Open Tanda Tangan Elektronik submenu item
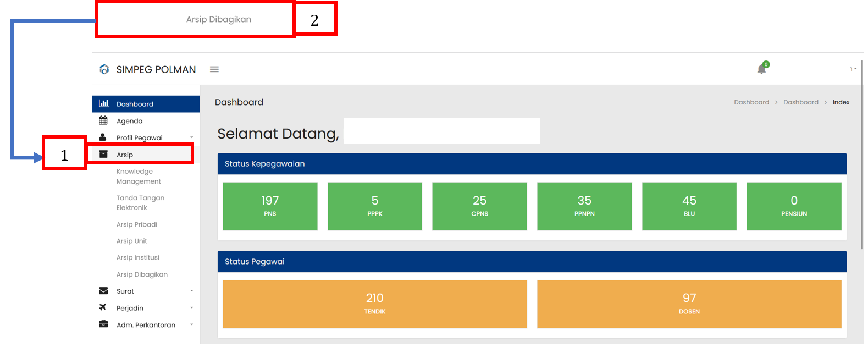 click(140, 203)
